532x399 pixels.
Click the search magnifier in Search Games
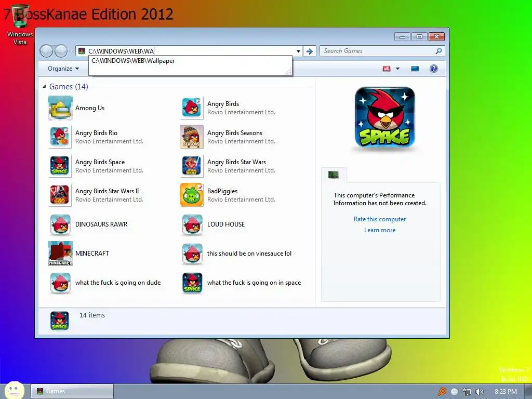(x=438, y=51)
